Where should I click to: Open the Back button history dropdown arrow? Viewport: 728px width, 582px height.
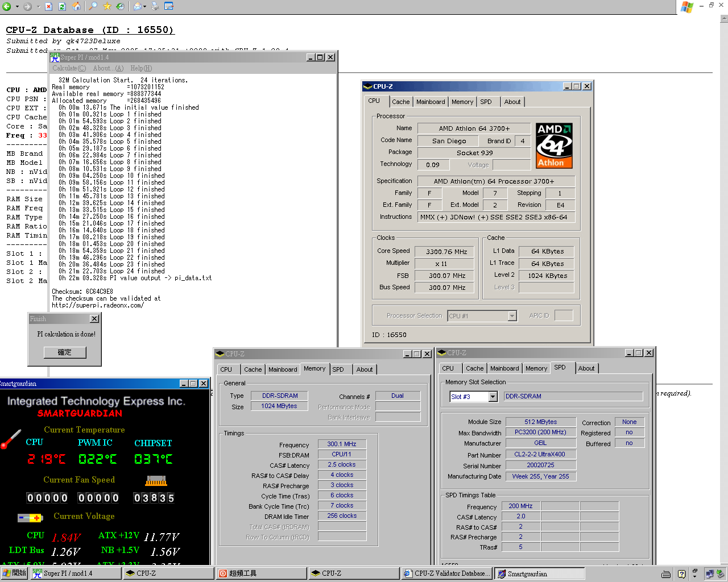(x=17, y=7)
